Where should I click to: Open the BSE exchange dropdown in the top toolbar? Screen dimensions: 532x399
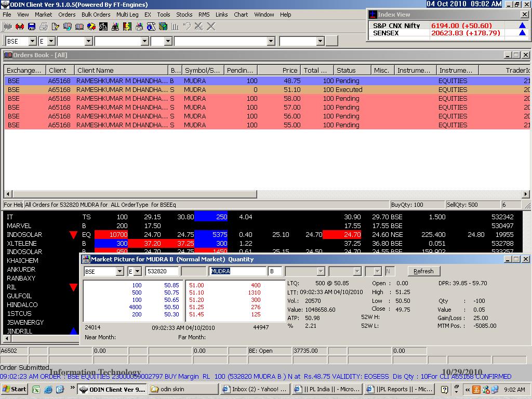(33, 41)
